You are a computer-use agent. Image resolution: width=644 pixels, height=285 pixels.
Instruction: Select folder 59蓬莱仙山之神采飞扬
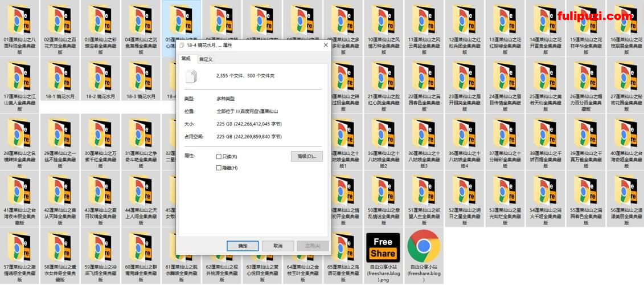click(x=100, y=256)
